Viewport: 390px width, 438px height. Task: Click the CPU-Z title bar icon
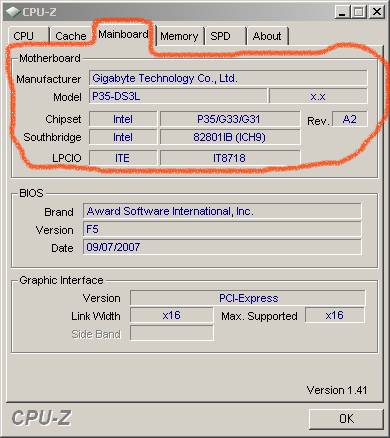point(13,12)
